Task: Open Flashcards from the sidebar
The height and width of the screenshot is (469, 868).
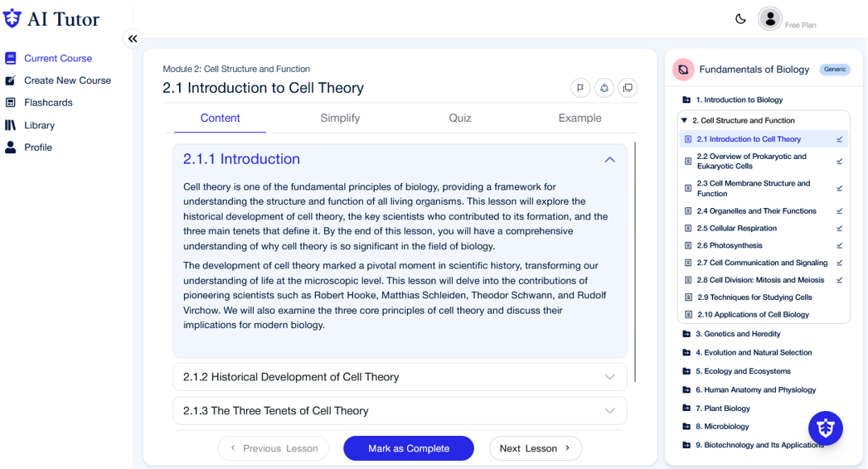Action: 48,103
